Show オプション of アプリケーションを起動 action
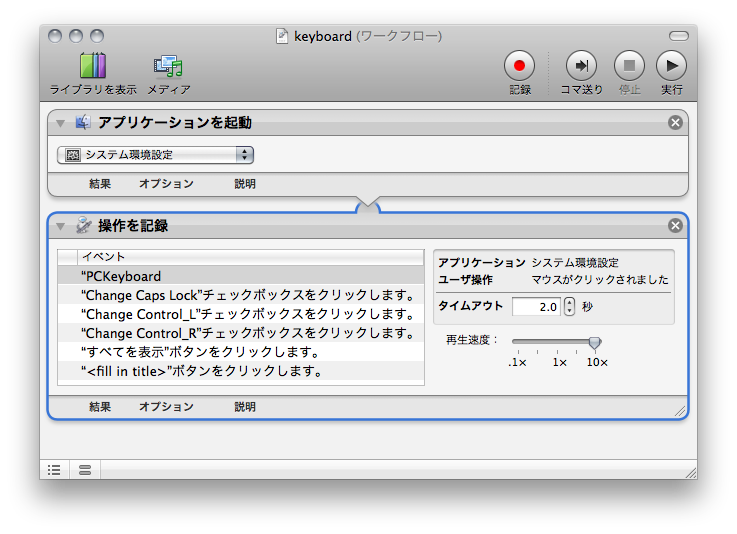 (x=166, y=184)
